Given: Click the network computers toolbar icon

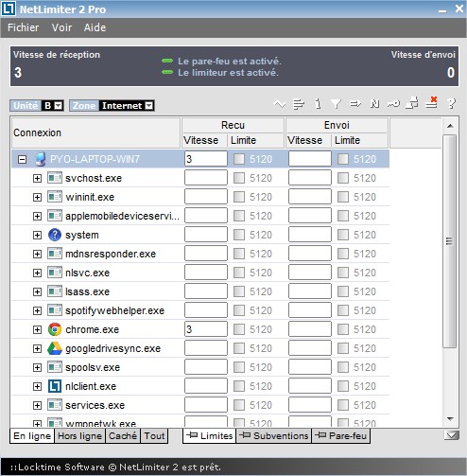Looking at the screenshot, I should 412,103.
